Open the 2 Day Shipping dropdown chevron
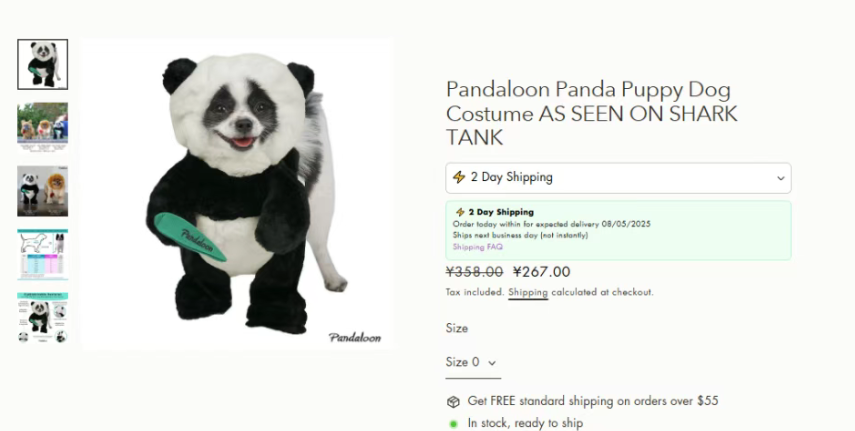855x431 pixels. 780,178
